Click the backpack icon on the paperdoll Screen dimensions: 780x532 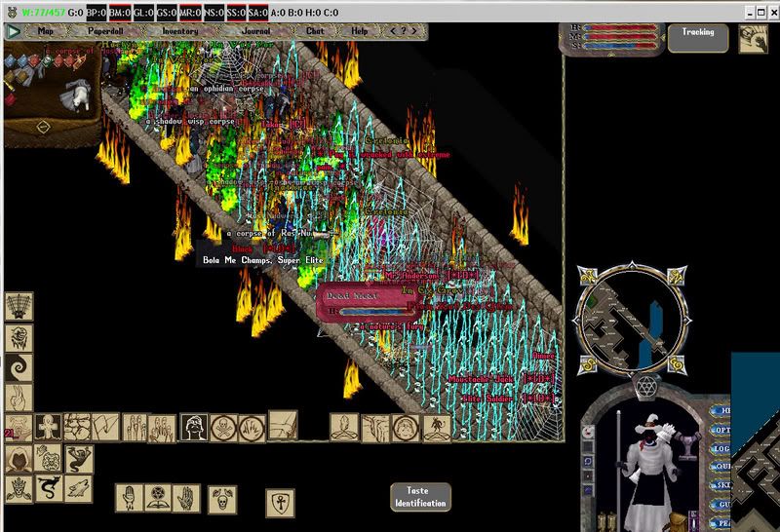coord(677,521)
